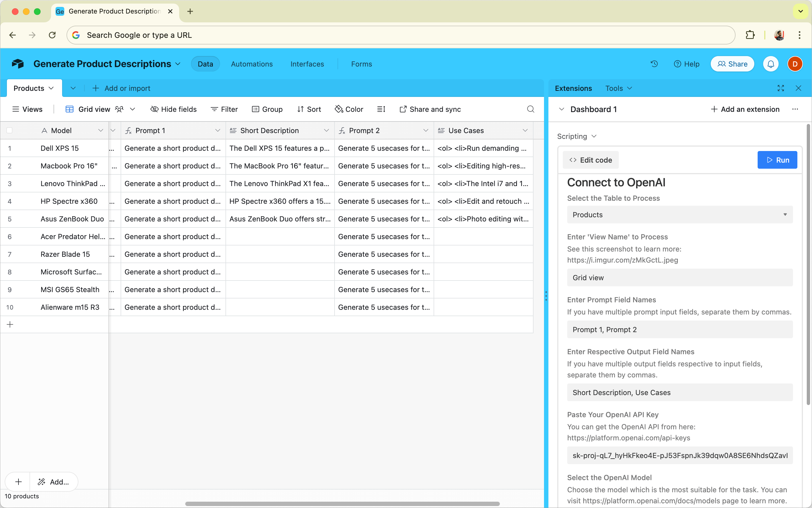Open Model column header dropdown
Image resolution: width=812 pixels, height=508 pixels.
(x=100, y=130)
